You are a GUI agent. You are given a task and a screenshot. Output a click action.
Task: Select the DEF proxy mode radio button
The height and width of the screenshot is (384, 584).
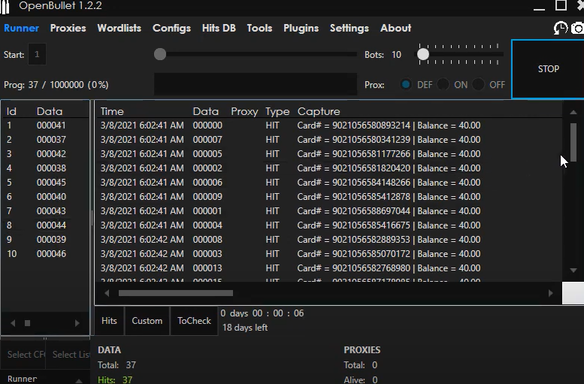(406, 85)
